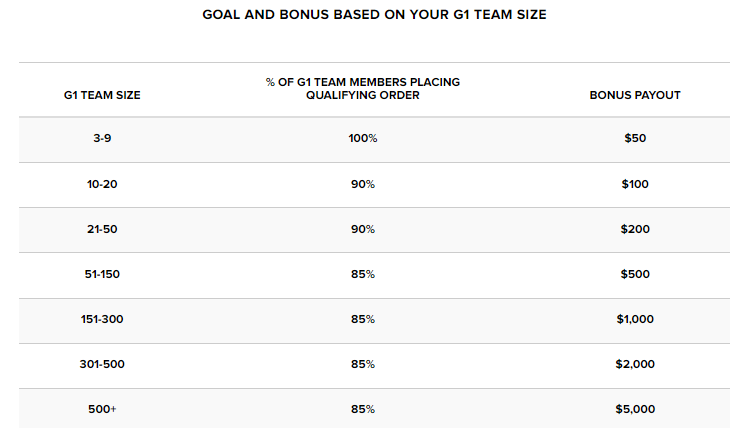Click the $1,000 bonus payout cell
Viewport: 745px width, 428px height.
[635, 319]
